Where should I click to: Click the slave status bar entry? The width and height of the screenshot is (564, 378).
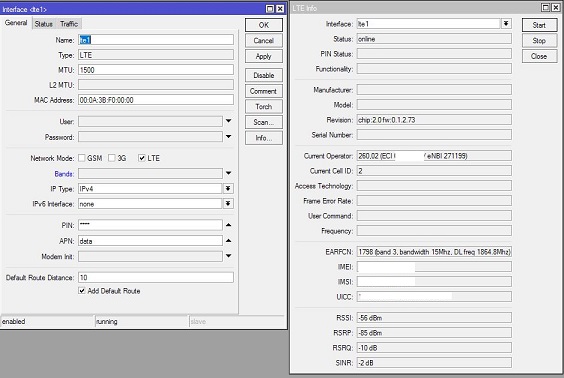237,322
